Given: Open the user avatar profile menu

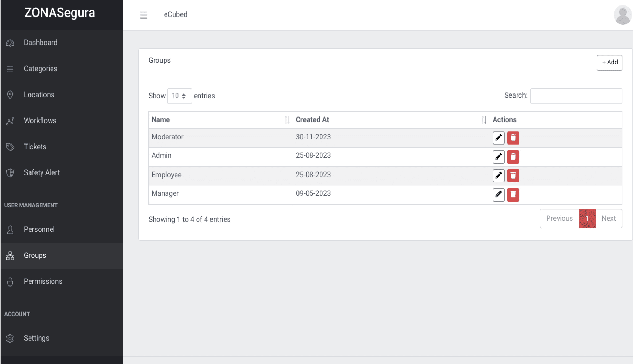Looking at the screenshot, I should click(x=622, y=15).
